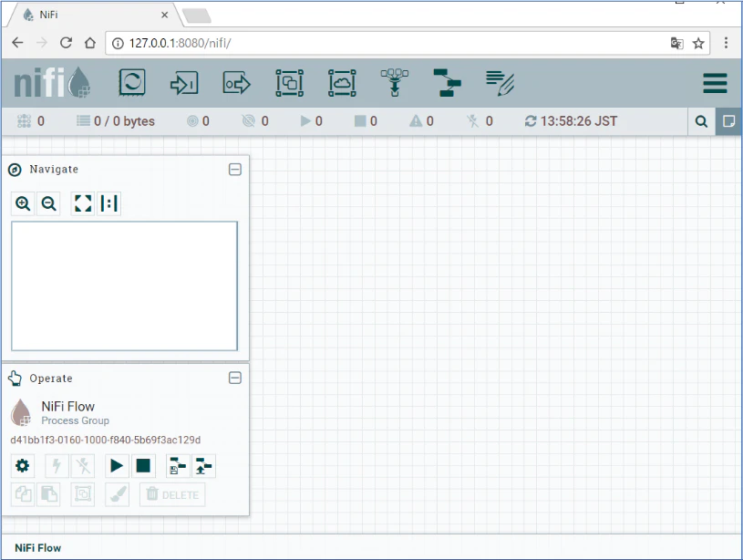Image resolution: width=743 pixels, height=560 pixels.
Task: Open the browser home page
Action: (x=90, y=43)
